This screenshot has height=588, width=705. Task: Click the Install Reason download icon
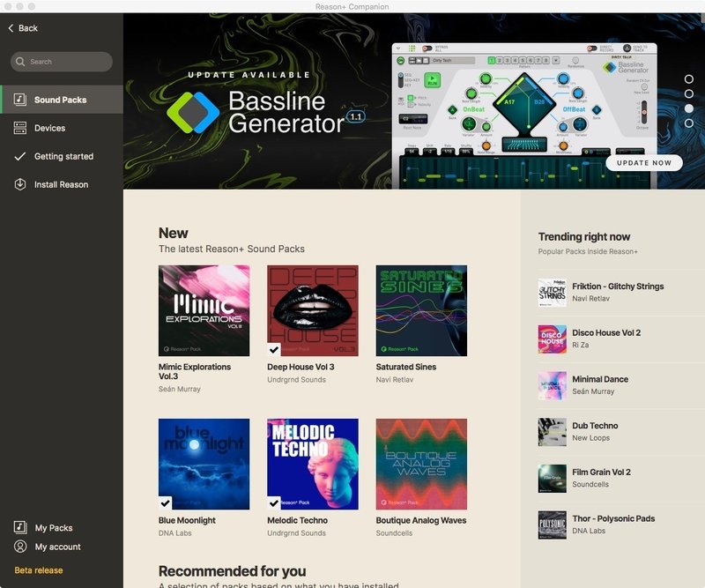pos(19,184)
